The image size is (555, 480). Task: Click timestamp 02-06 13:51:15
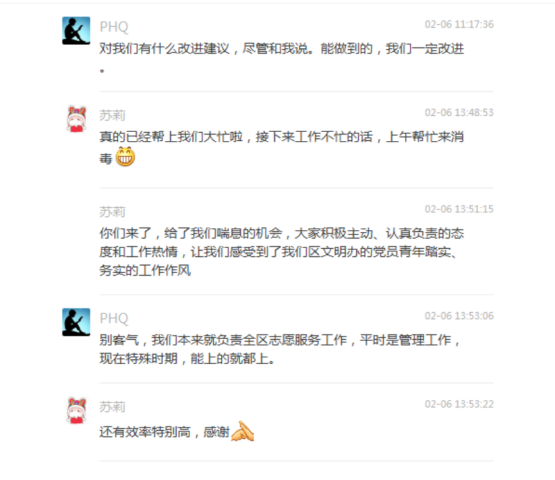459,209
